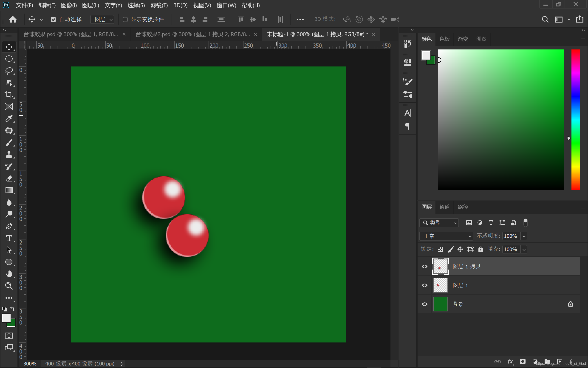Toggle lock all padlock icon
The width and height of the screenshot is (588, 368).
pyautogui.click(x=480, y=249)
